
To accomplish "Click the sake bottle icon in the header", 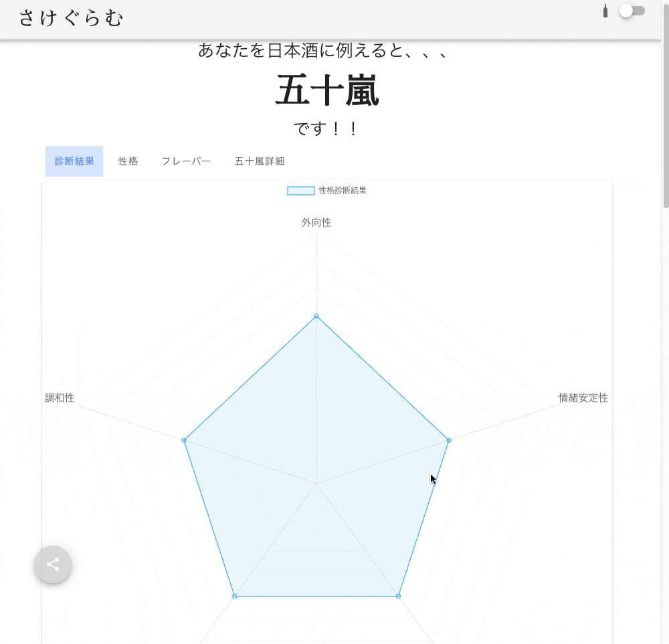I will [x=605, y=11].
